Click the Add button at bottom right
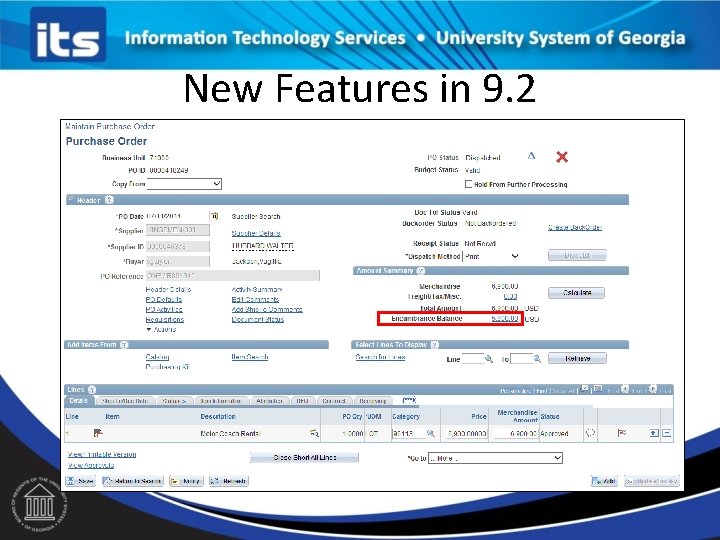This screenshot has height=540, width=720. tap(604, 481)
